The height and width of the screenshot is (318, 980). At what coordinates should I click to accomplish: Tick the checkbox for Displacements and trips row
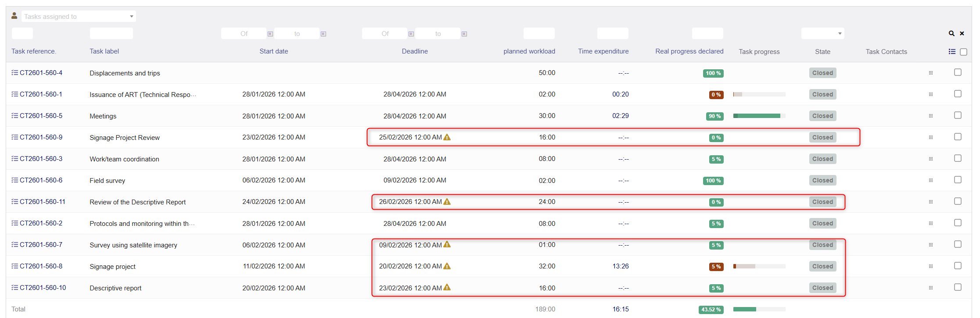[x=958, y=72]
